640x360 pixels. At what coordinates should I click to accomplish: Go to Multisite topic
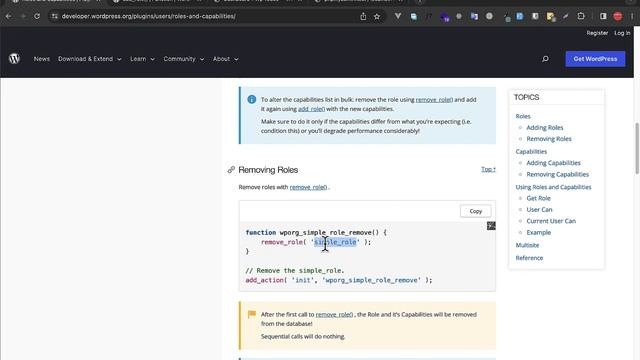[x=527, y=245]
